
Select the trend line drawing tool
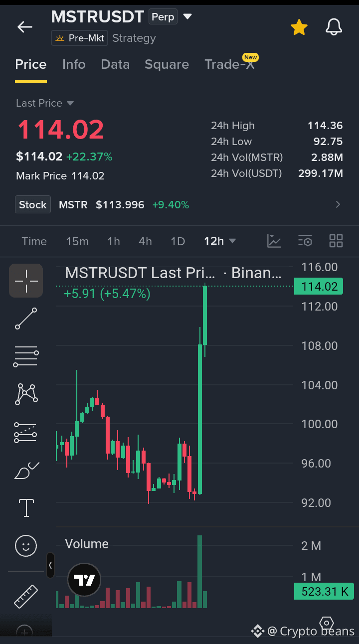click(x=26, y=319)
